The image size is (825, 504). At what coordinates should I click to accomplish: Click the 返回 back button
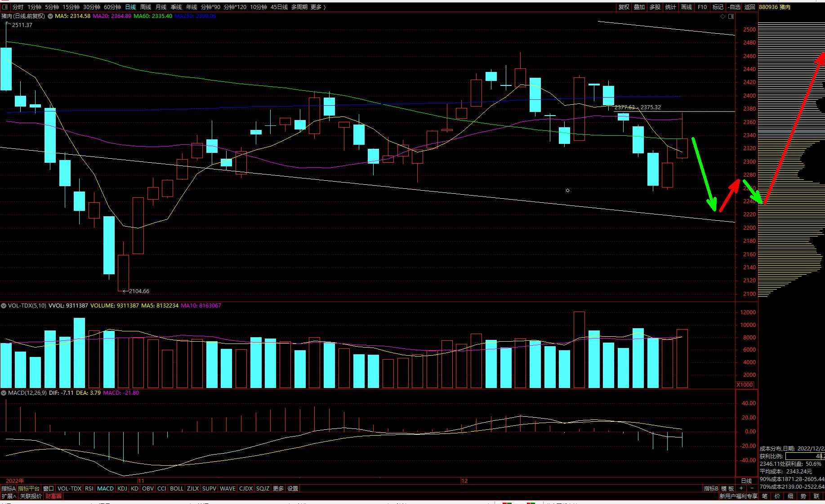click(750, 7)
